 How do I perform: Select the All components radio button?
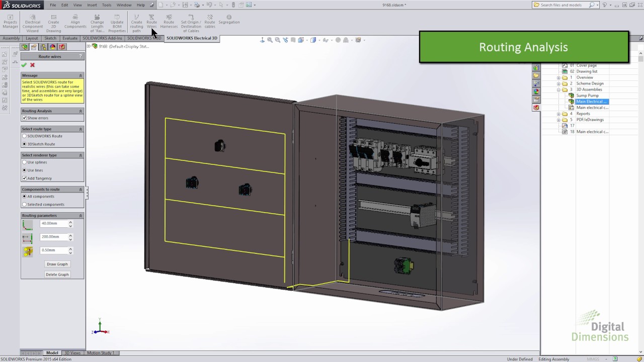pos(24,196)
